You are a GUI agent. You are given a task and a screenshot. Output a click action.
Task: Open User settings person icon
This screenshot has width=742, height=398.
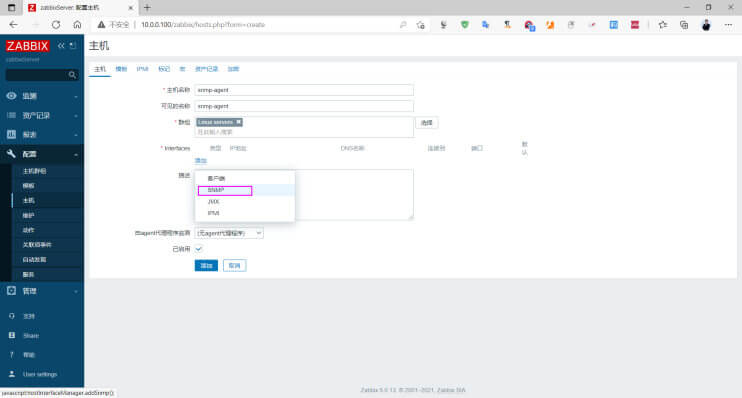coord(12,374)
